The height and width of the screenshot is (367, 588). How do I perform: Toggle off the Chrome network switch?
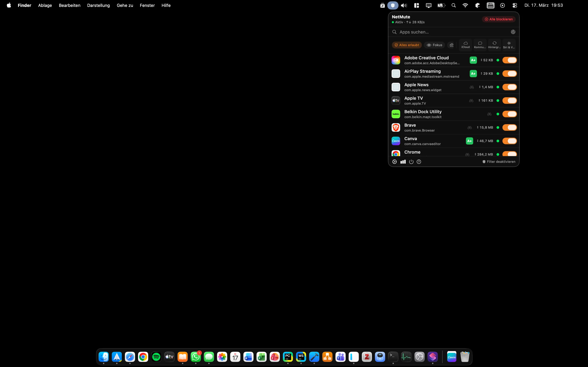(510, 154)
